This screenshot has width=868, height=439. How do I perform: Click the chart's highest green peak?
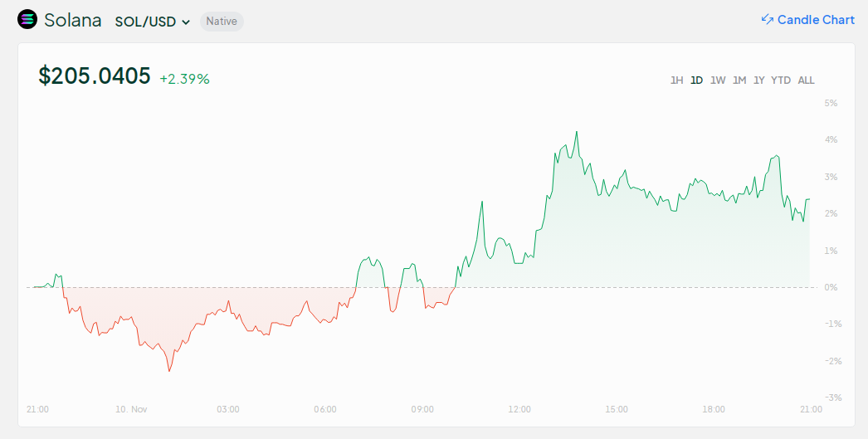click(576, 132)
